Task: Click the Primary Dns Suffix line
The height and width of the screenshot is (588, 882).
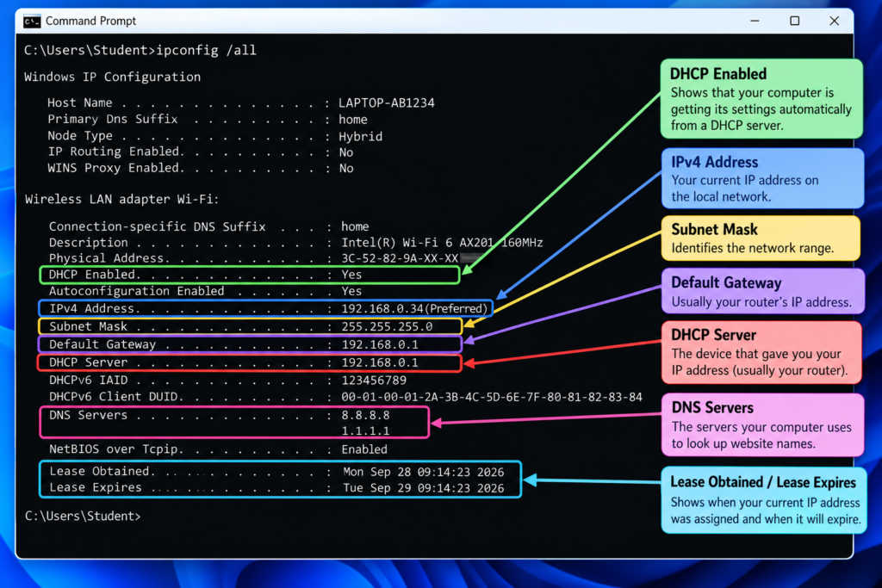Action: point(208,119)
